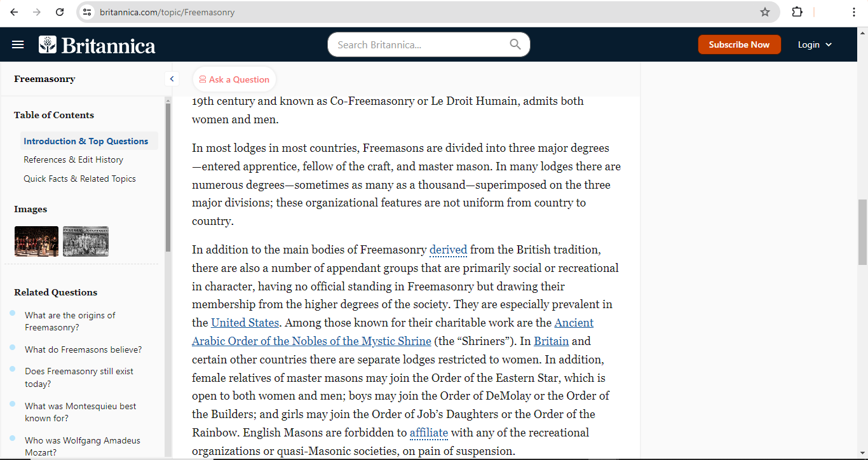Click the 'derived' dictionary link
This screenshot has width=868, height=460.
(x=448, y=250)
